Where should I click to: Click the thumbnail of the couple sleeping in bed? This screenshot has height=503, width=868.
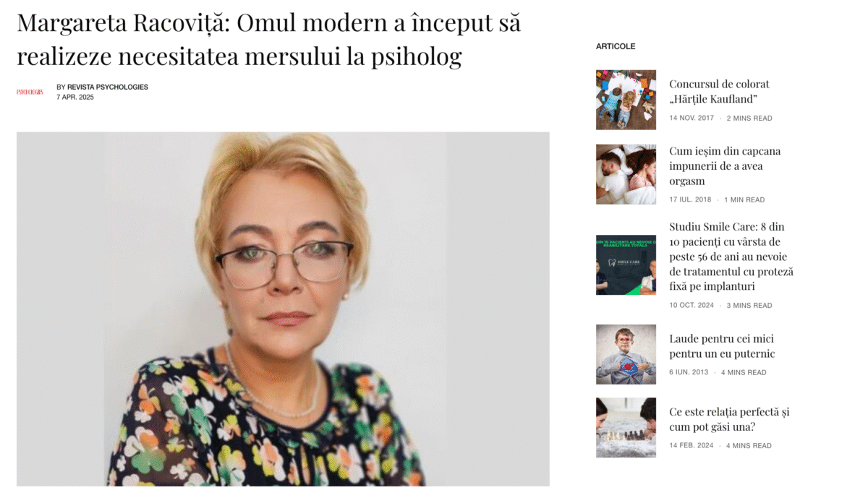pyautogui.click(x=626, y=174)
